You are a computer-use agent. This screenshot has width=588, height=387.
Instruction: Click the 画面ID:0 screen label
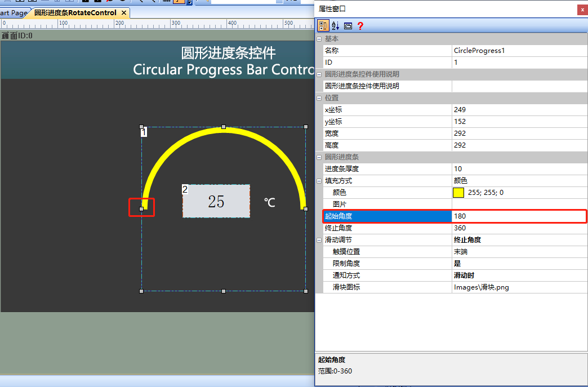[17, 36]
